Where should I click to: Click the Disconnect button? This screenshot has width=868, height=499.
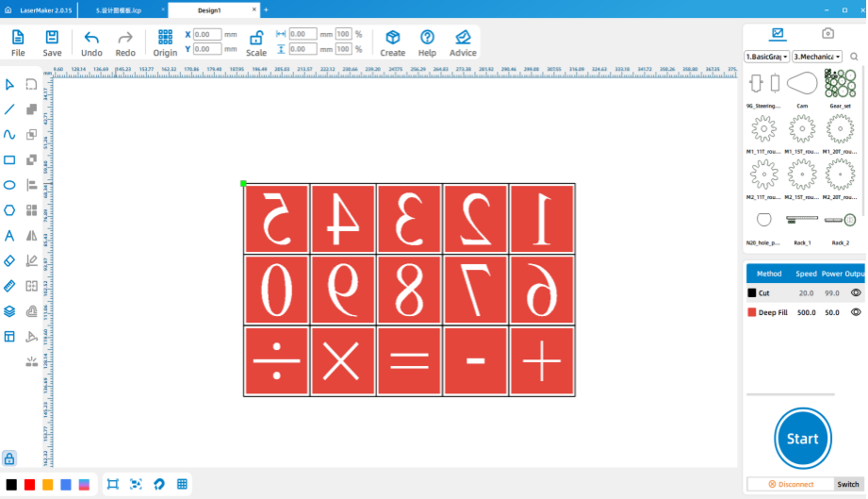791,484
